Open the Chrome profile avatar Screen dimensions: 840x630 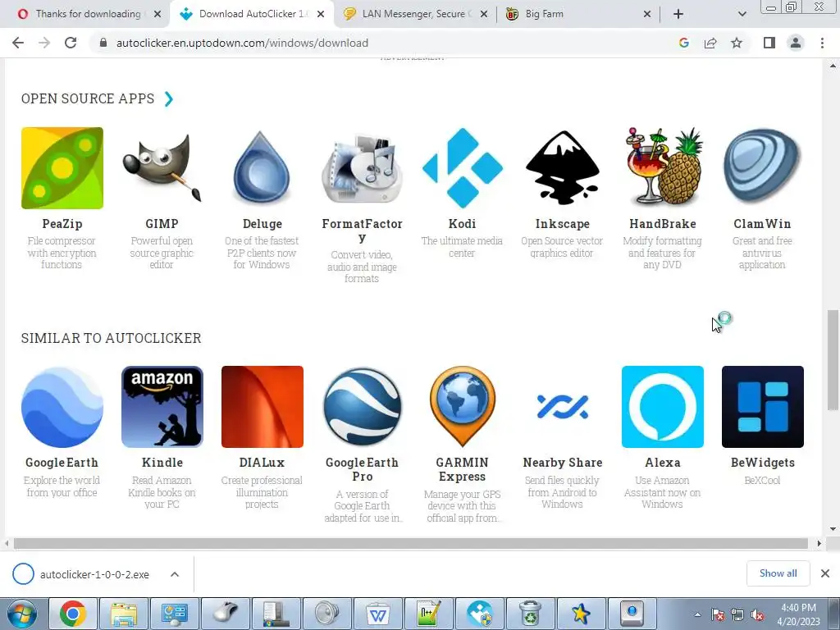(796, 43)
